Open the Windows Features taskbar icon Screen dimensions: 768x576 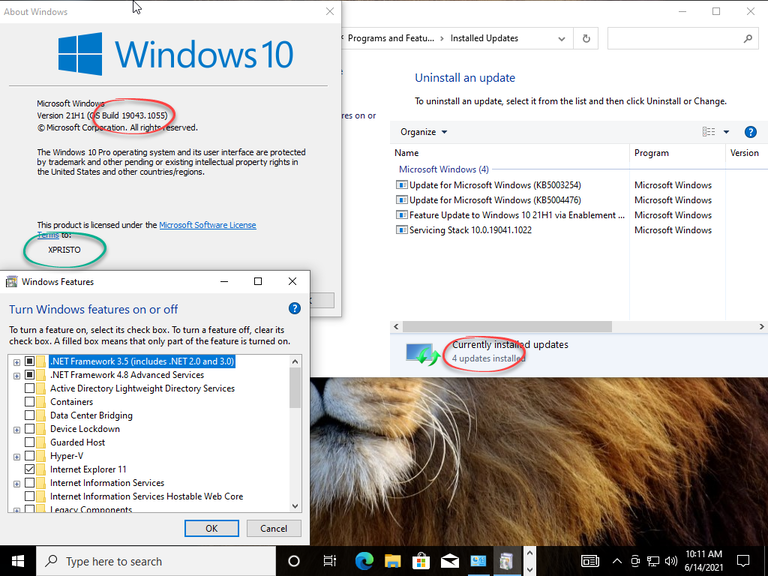506,561
